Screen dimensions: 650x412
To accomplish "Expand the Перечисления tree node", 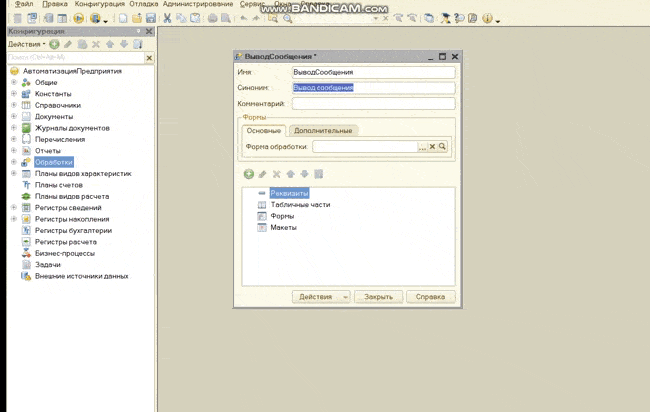I will point(14,139).
